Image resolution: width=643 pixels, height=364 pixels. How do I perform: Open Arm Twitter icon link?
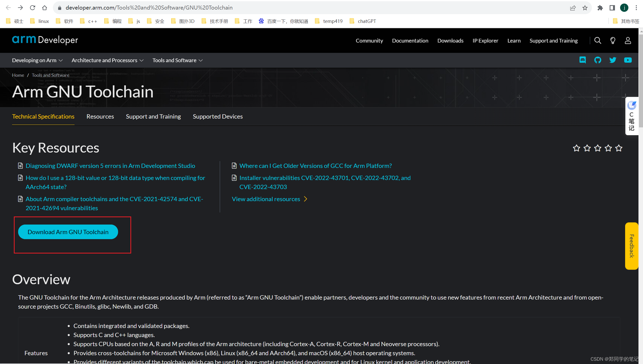click(613, 60)
